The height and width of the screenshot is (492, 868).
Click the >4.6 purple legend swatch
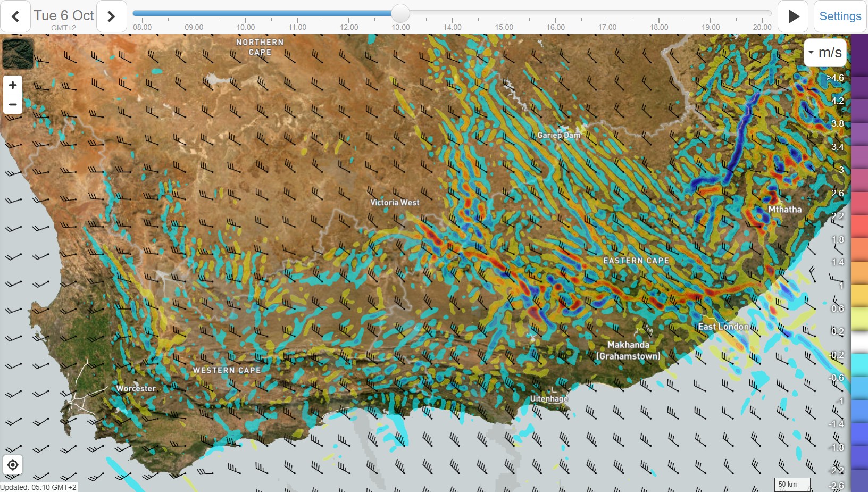click(x=859, y=55)
